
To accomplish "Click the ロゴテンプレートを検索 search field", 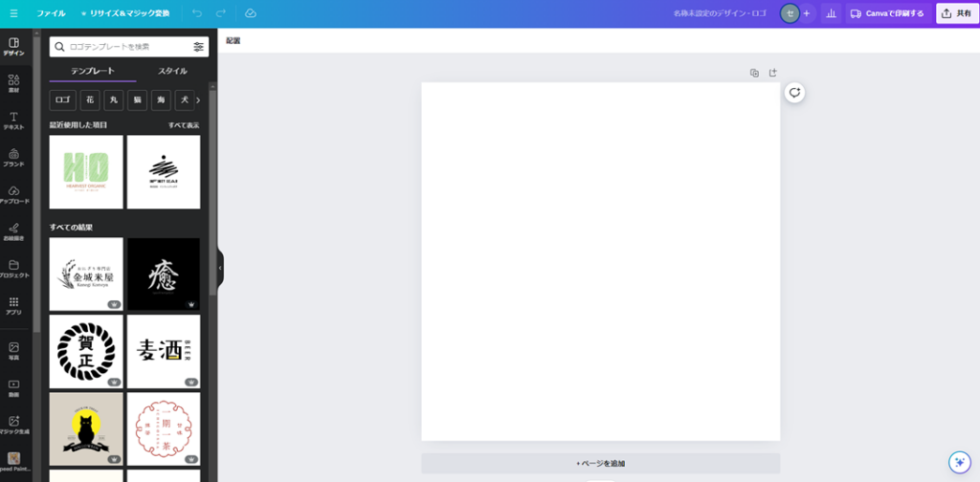I will 124,47.
